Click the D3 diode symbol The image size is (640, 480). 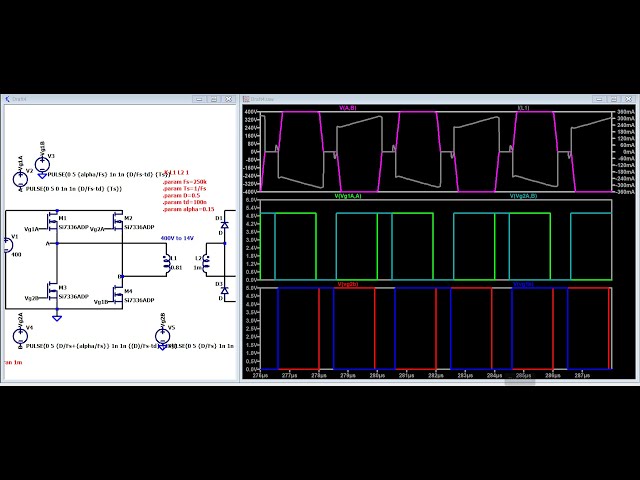224,290
